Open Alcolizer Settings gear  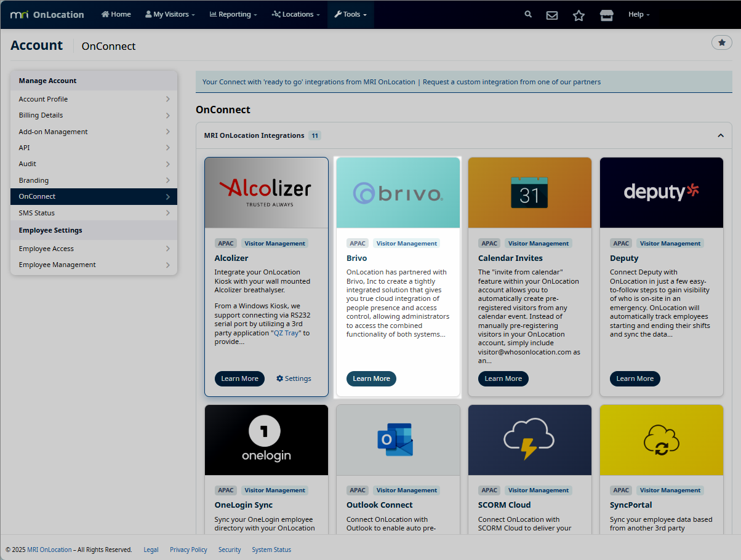[294, 378]
